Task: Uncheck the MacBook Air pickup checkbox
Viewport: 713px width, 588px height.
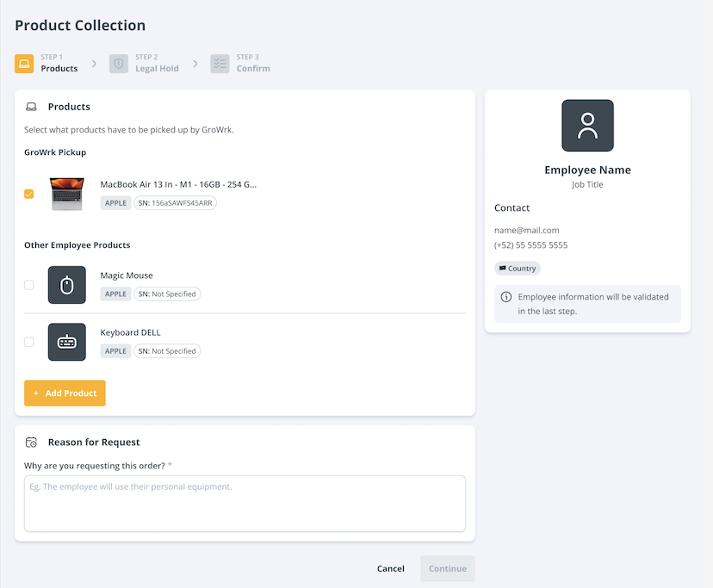Action: [x=29, y=195]
